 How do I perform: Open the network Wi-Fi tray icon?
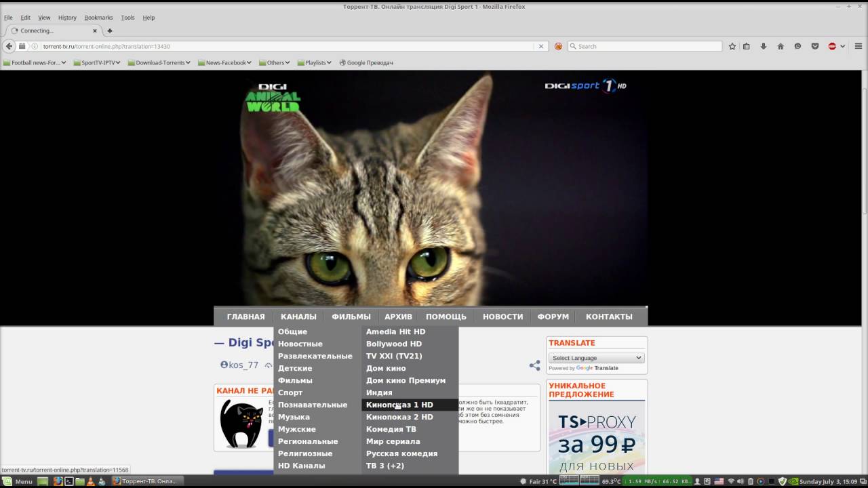tap(731, 481)
